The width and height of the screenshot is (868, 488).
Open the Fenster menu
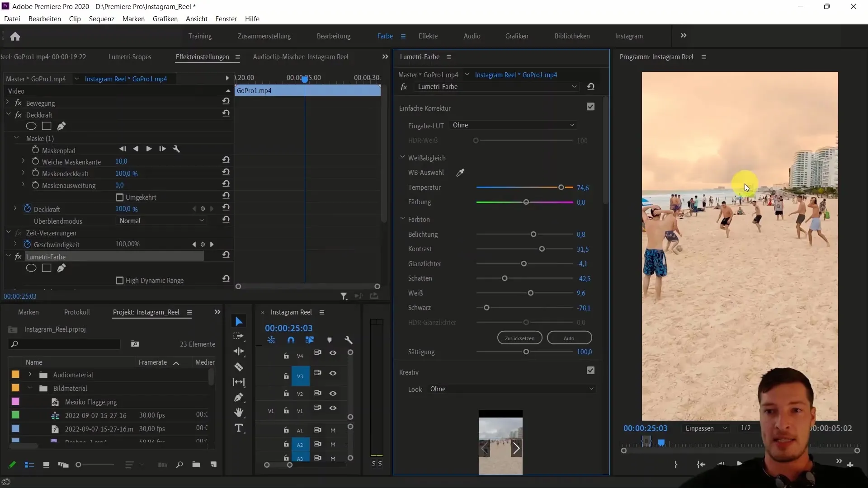226,19
